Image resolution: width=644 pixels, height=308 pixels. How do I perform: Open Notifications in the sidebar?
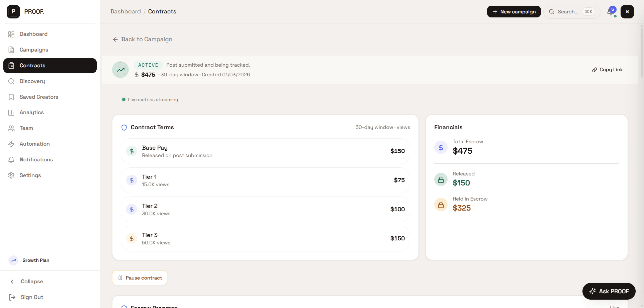[50, 160]
